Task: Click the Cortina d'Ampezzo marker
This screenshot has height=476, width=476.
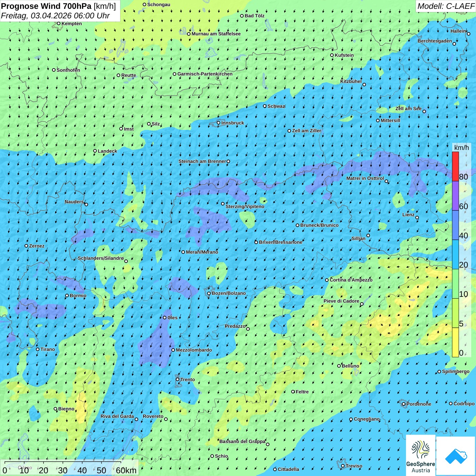Action: [327, 280]
